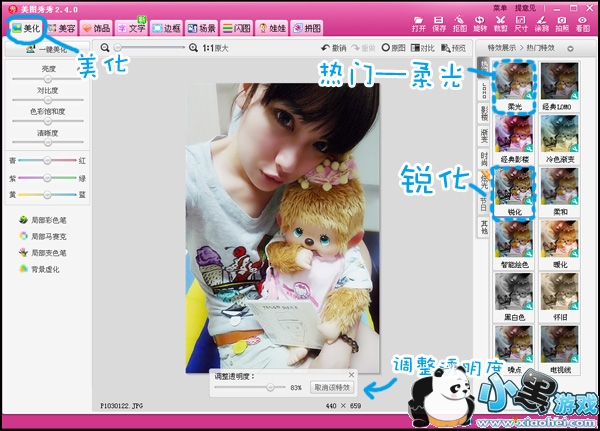Open the 节日 effects side tab

(x=484, y=204)
